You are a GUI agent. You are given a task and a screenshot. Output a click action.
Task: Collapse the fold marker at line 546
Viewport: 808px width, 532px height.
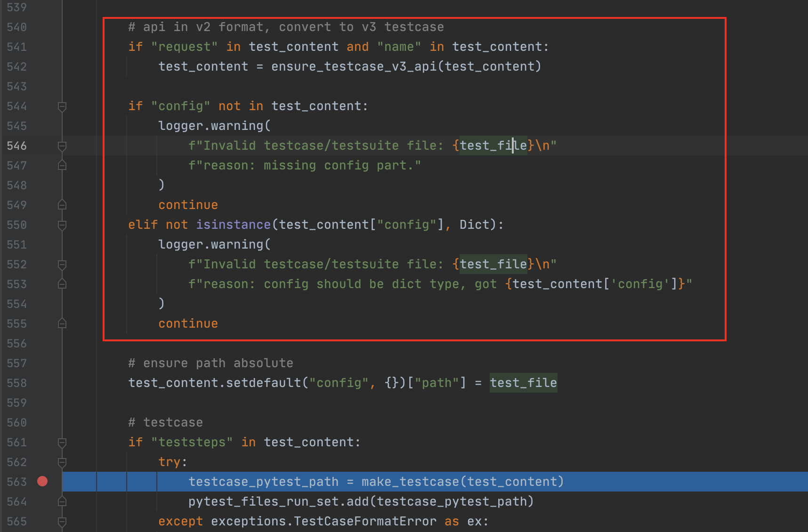[x=62, y=146]
